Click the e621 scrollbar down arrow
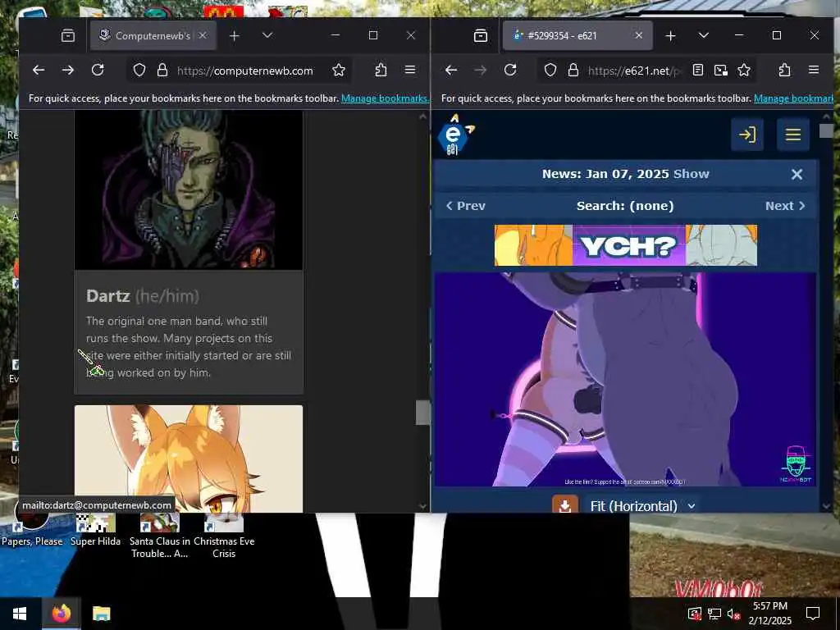This screenshot has width=840, height=630. point(826,505)
